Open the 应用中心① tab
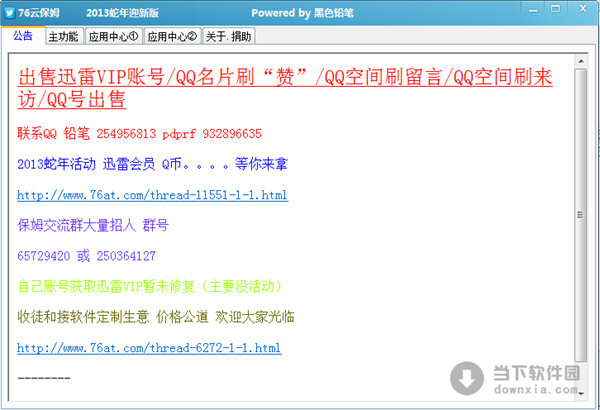Screen dimensions: 600x410 (113, 37)
